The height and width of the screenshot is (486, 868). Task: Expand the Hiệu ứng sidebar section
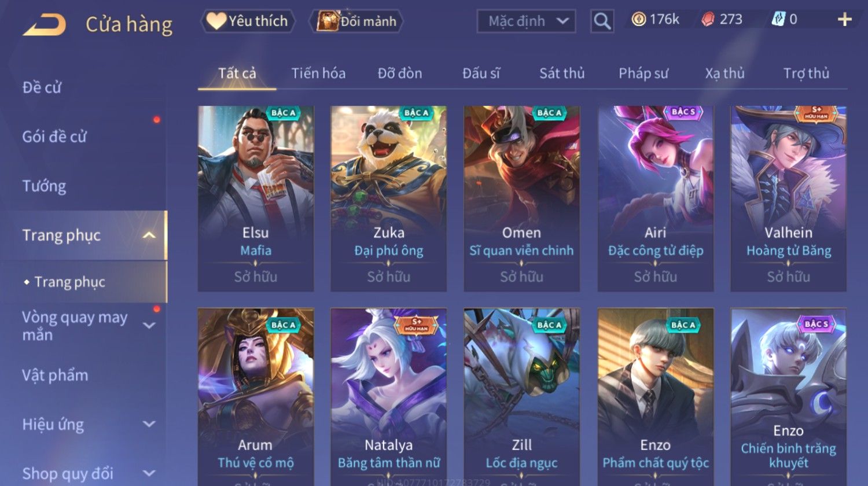pyautogui.click(x=149, y=424)
